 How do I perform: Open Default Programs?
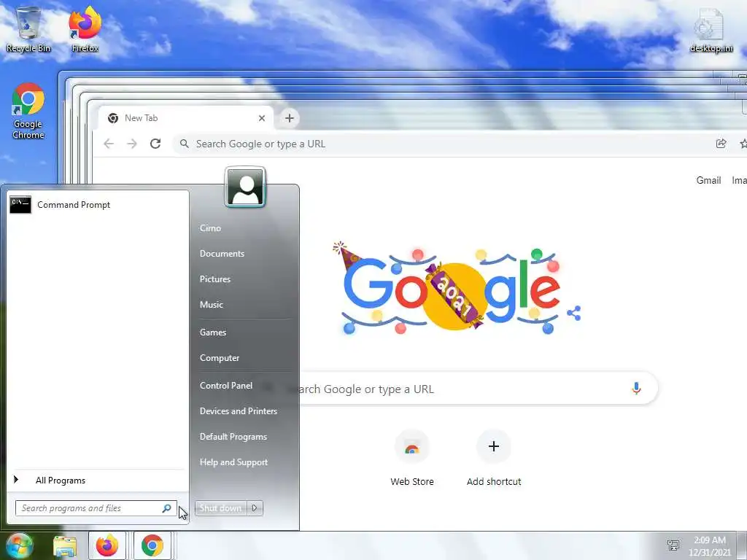(x=233, y=437)
